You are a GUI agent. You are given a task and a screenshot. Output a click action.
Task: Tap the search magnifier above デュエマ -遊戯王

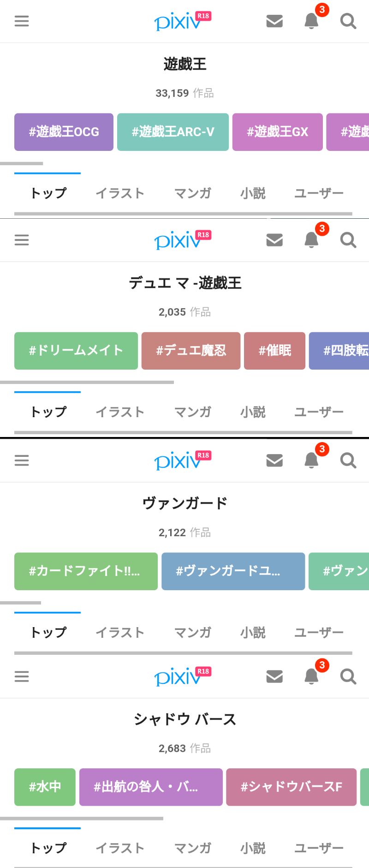[348, 240]
